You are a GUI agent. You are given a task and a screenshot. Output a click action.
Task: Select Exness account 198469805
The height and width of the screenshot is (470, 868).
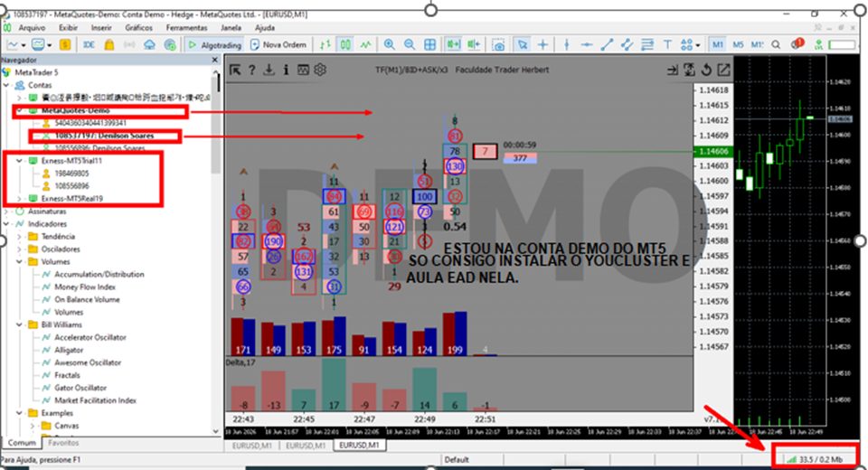click(71, 174)
